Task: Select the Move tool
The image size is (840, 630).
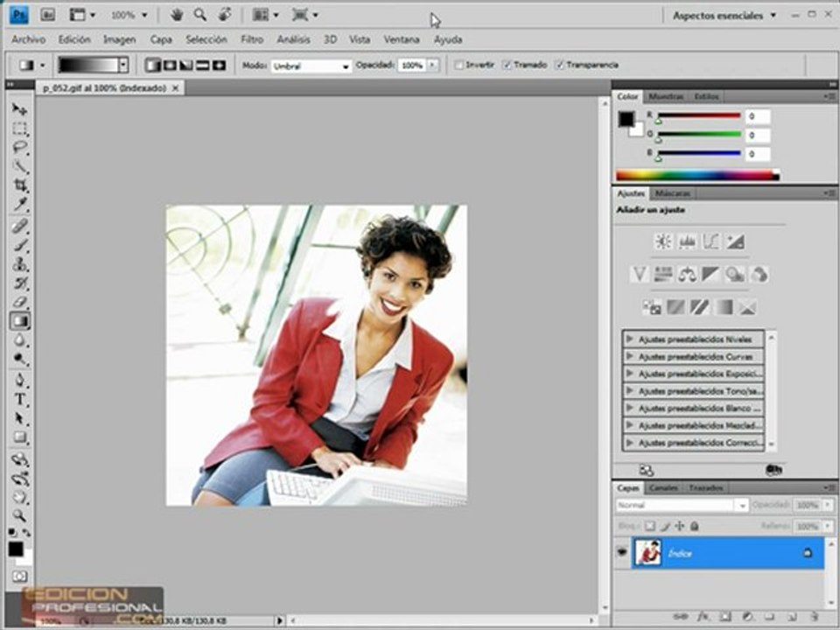Action: (x=20, y=109)
